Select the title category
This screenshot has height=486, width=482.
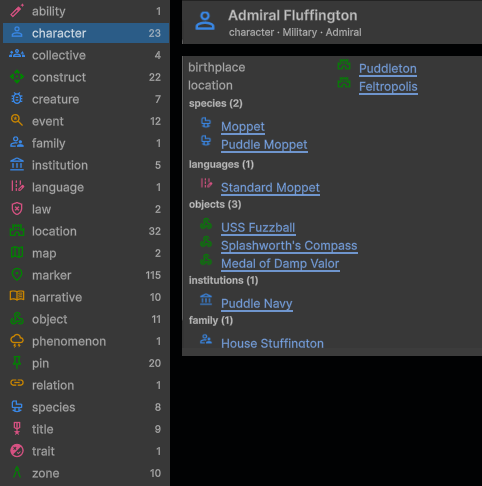coord(86,429)
